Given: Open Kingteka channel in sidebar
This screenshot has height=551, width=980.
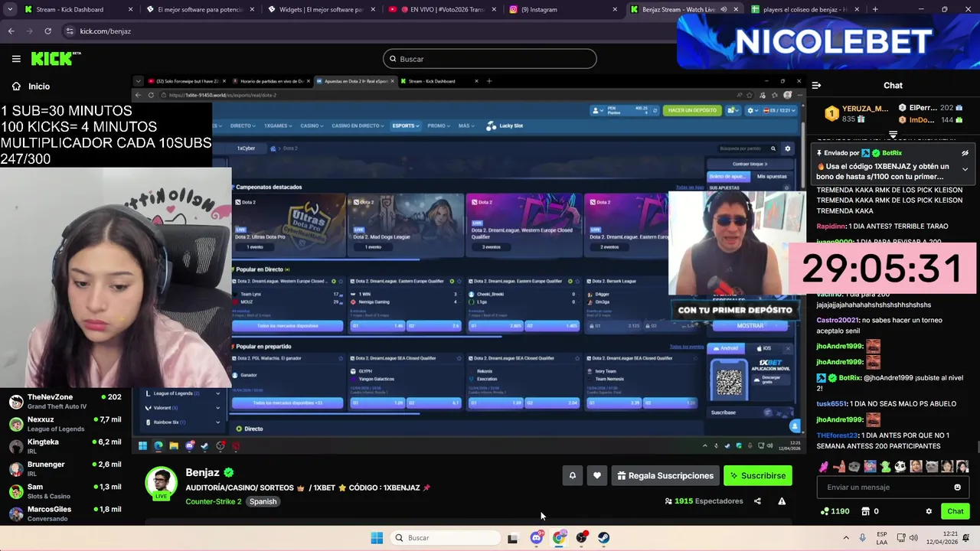Looking at the screenshot, I should point(65,446).
